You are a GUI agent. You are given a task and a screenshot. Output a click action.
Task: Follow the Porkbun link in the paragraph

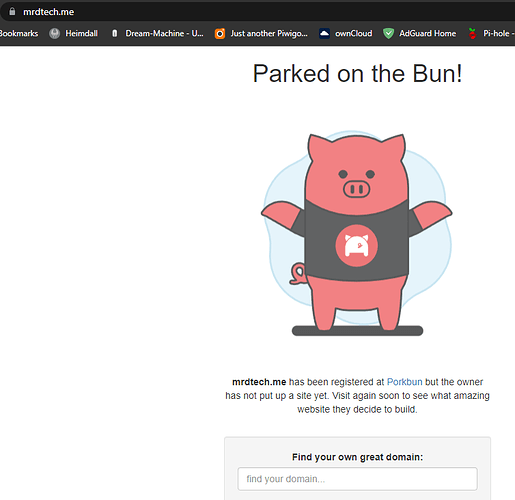404,382
